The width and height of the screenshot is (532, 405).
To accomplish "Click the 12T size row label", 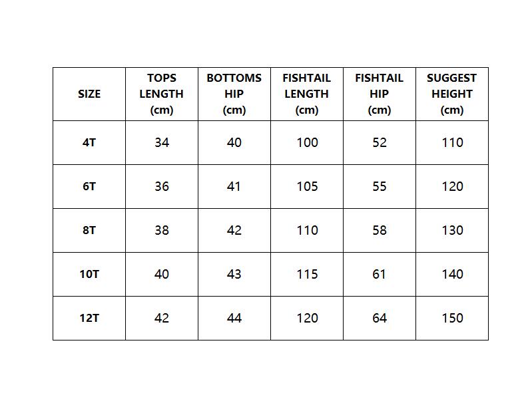I will tap(89, 319).
